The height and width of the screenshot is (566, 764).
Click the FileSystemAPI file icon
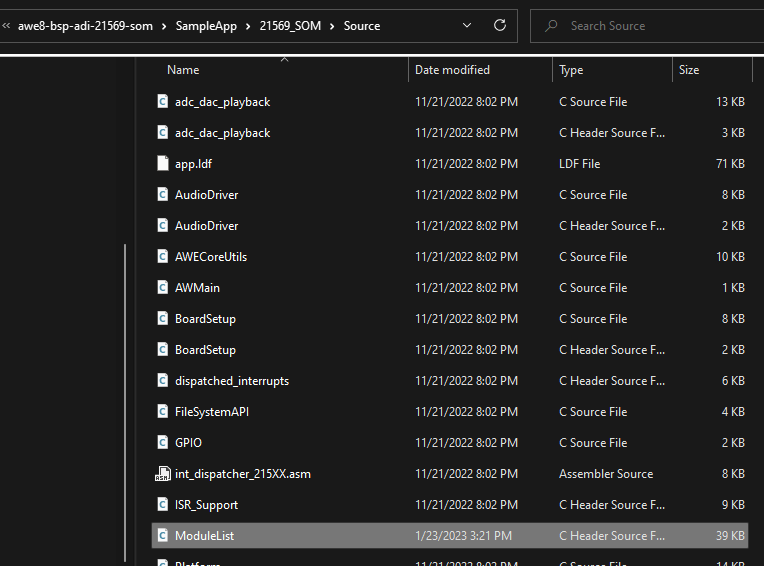[x=163, y=412]
